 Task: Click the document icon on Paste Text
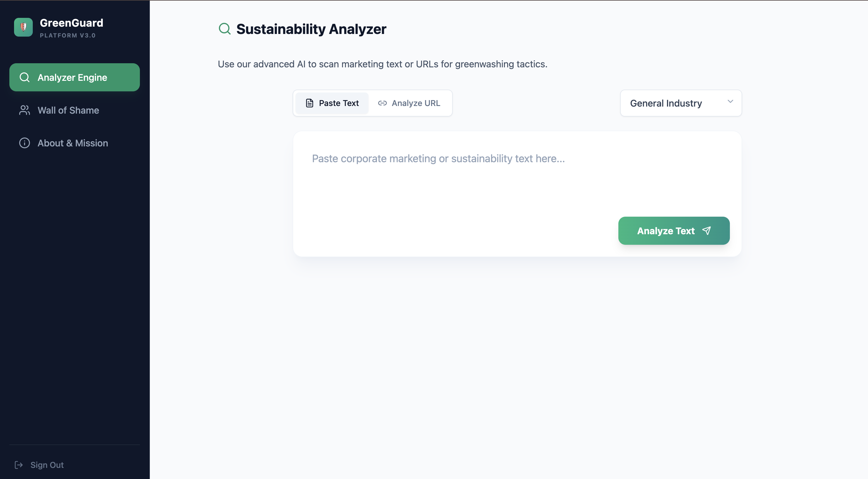pyautogui.click(x=309, y=103)
